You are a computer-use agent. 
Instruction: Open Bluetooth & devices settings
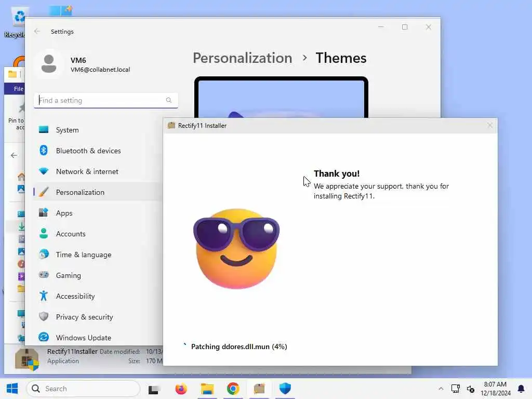(x=98, y=151)
